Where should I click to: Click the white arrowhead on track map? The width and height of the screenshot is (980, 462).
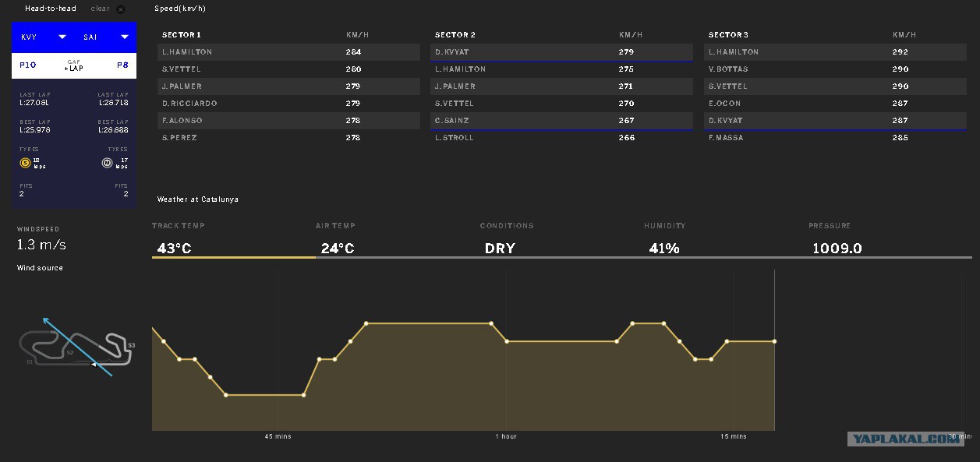94,364
